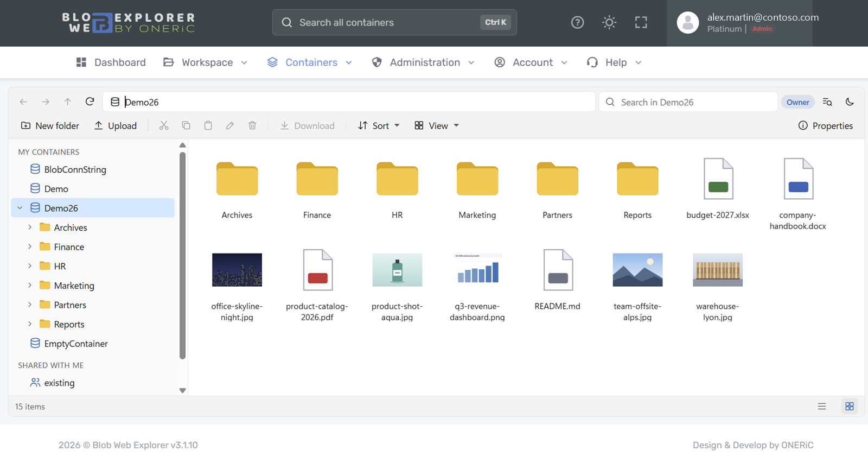Open advanced search filter icon
The height and width of the screenshot is (462, 868).
click(x=827, y=102)
